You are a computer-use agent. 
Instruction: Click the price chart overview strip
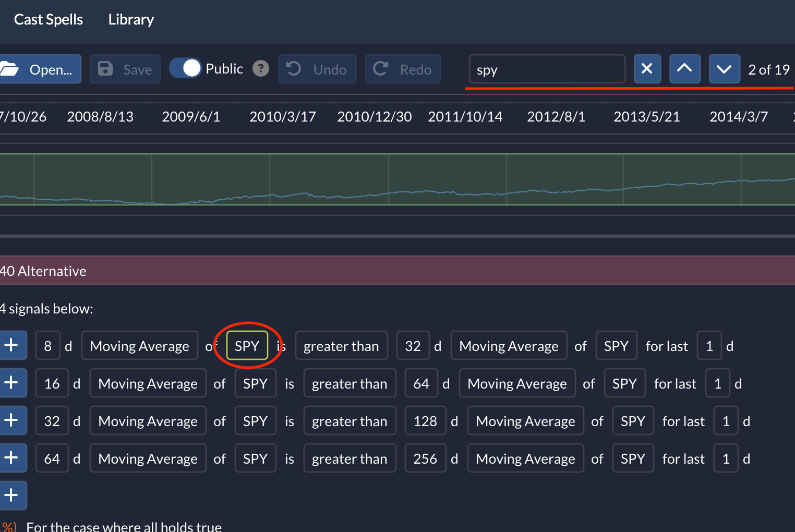pyautogui.click(x=397, y=179)
